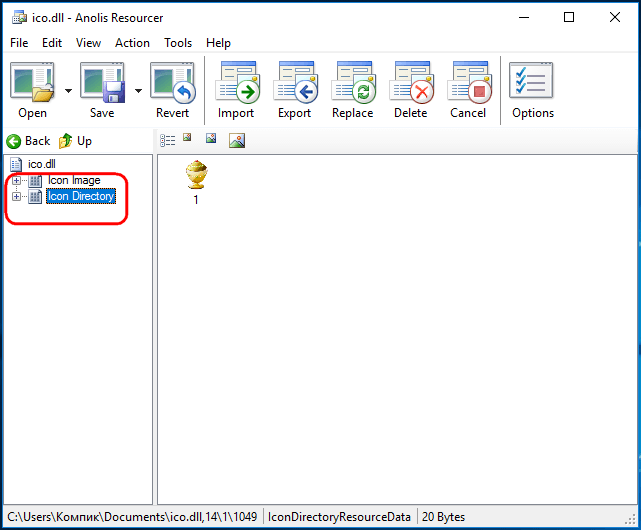Delete the resource with the Delete icon
Screen dimensions: 641x530
[412, 81]
